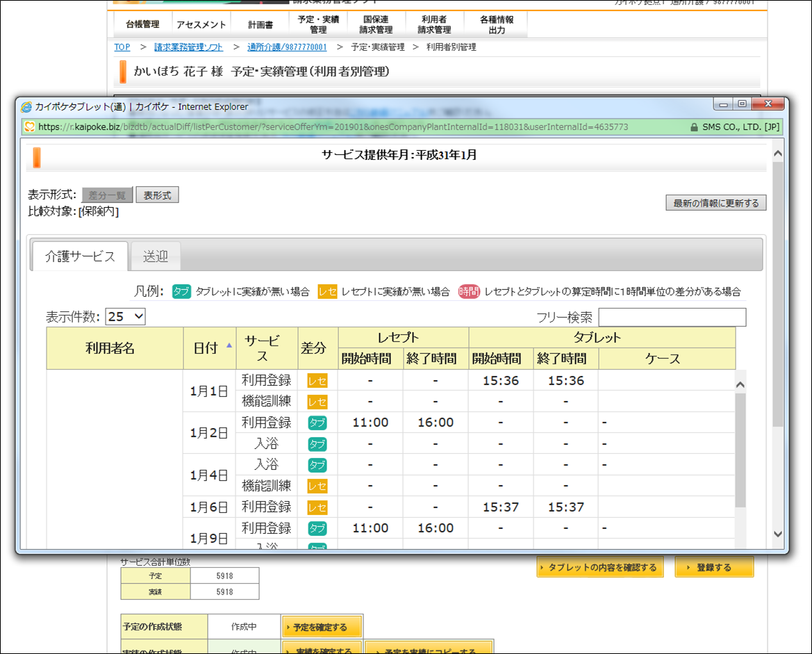Open the 表示件数 dropdown showing 25
This screenshot has height=654, width=812.
pos(125,317)
